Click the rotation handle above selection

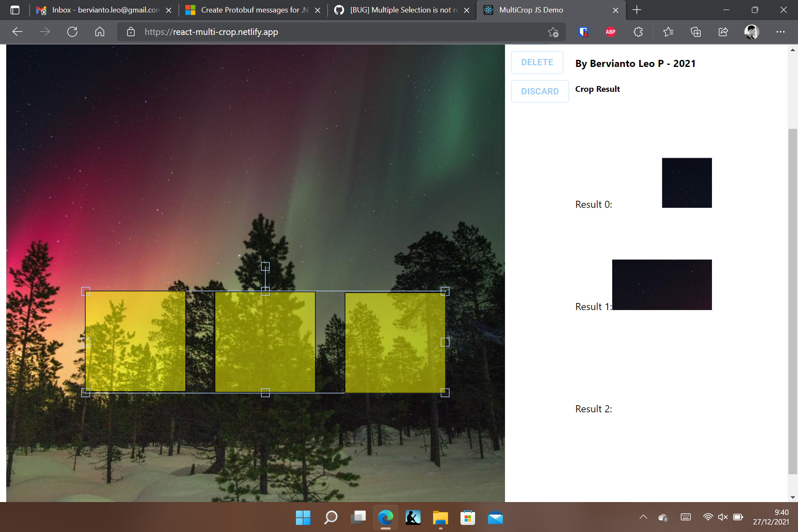pos(265,266)
